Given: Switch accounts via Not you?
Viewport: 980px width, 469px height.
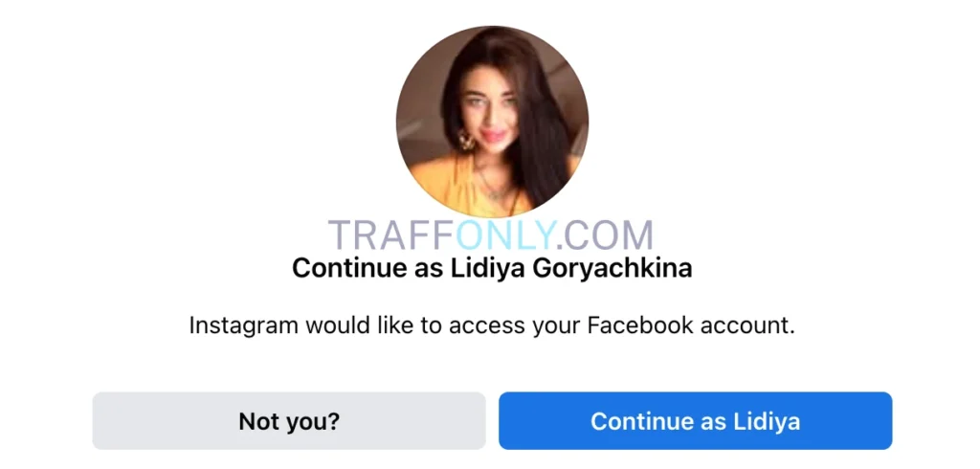Looking at the screenshot, I should point(289,421).
